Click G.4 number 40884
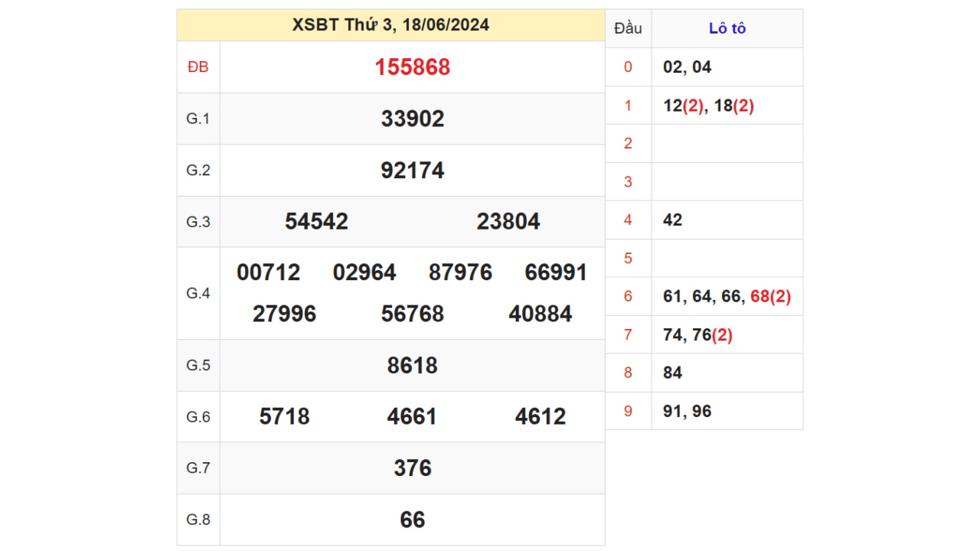The height and width of the screenshot is (551, 980). tap(541, 314)
